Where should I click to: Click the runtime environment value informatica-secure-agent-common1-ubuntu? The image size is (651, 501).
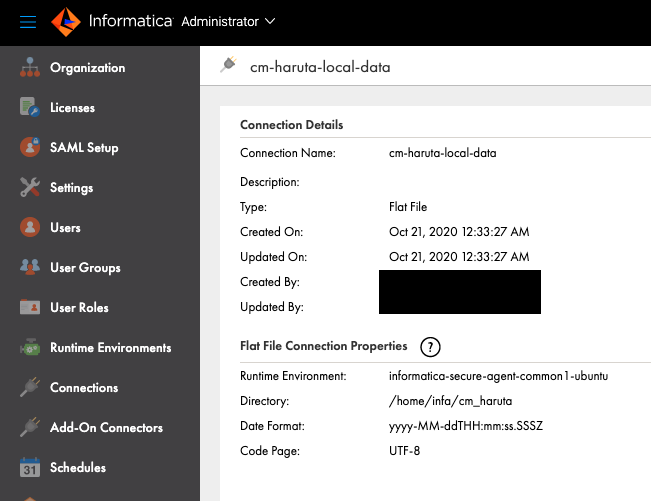[499, 376]
